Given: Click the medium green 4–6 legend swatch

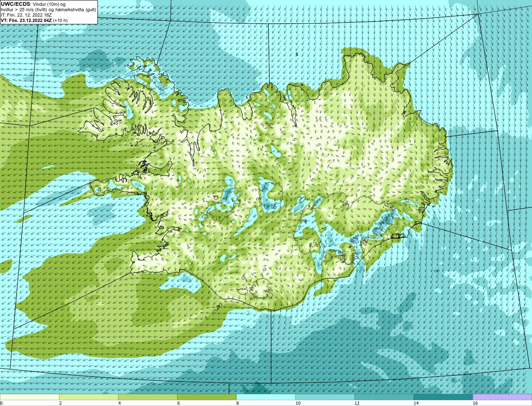Looking at the screenshot, I should pyautogui.click(x=148, y=397).
